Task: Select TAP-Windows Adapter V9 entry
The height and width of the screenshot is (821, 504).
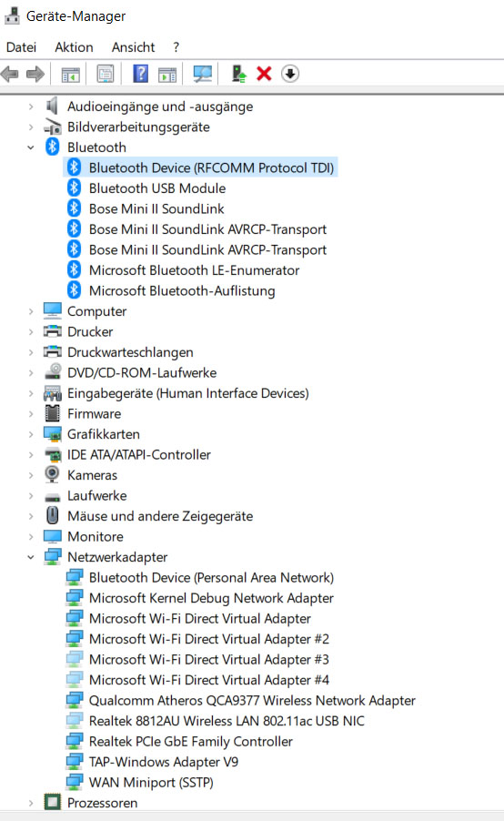Action: [x=163, y=762]
